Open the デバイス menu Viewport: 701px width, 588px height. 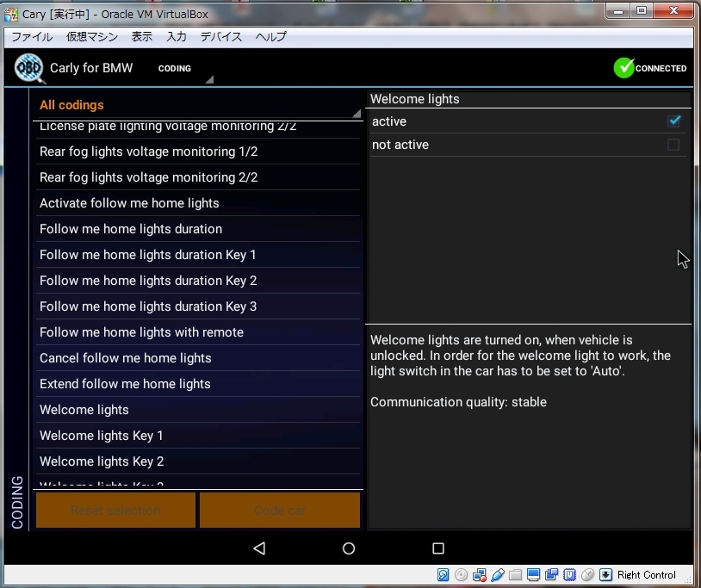tap(221, 37)
